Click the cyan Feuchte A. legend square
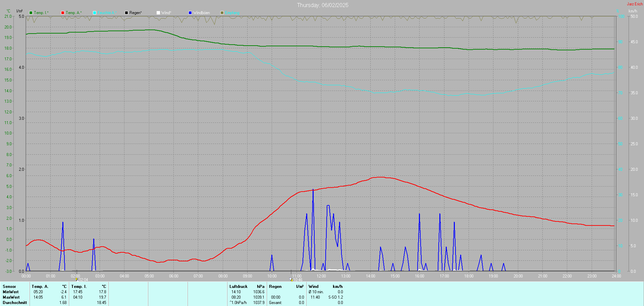This screenshot has height=306, width=644. tap(95, 13)
